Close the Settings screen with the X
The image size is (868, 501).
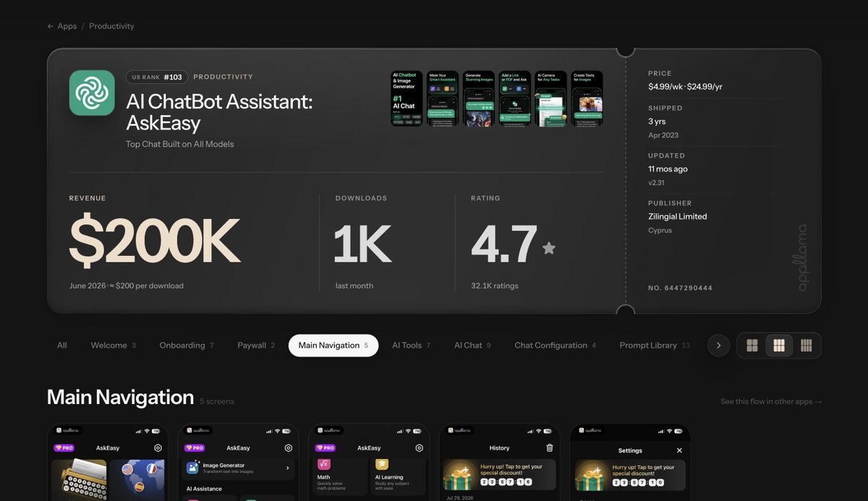tap(679, 450)
